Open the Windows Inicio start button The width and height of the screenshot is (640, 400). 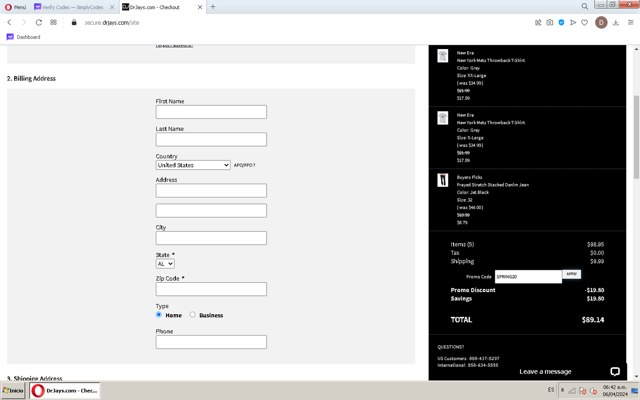13,391
